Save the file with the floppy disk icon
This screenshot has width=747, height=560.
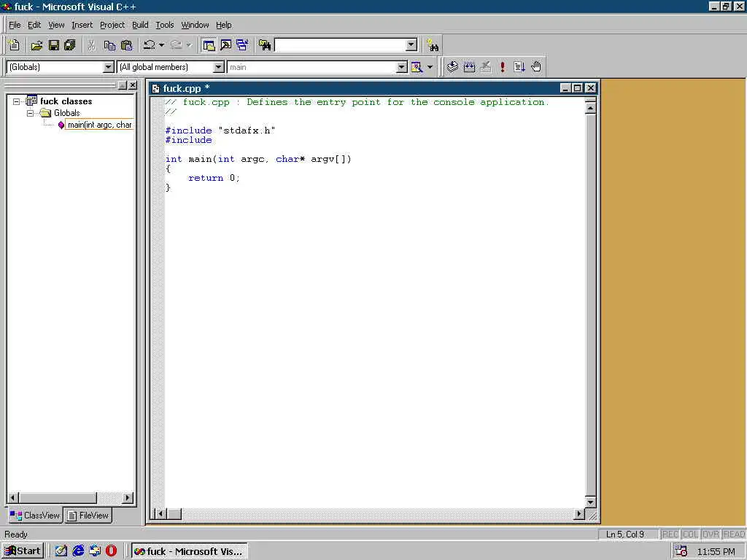point(54,45)
